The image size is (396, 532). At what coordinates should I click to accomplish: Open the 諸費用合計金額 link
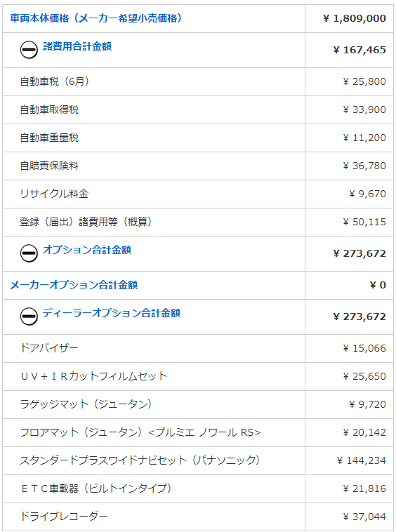[x=77, y=46]
